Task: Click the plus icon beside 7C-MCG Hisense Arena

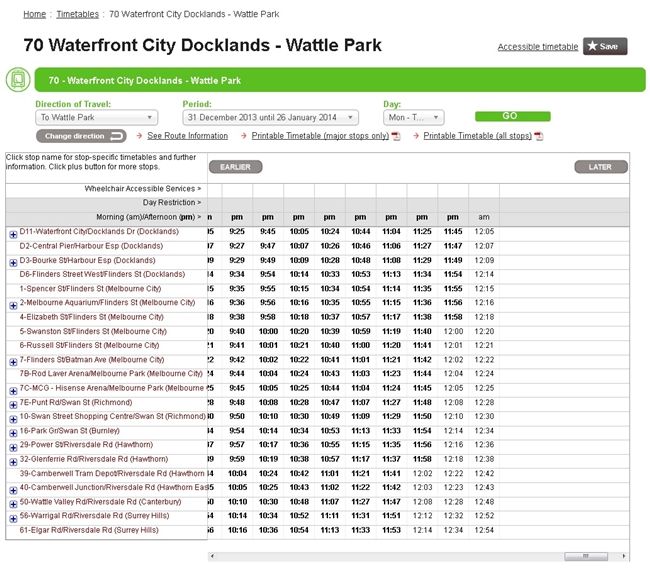Action: tap(13, 388)
